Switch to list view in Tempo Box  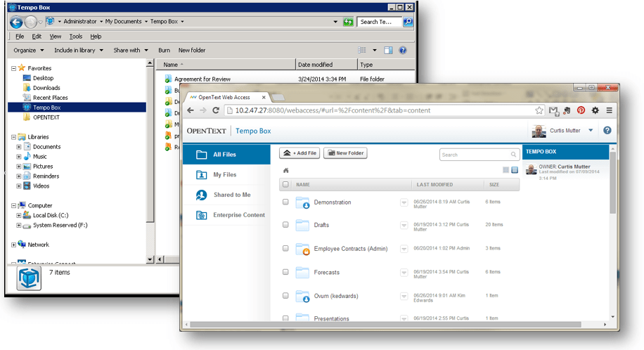click(515, 170)
